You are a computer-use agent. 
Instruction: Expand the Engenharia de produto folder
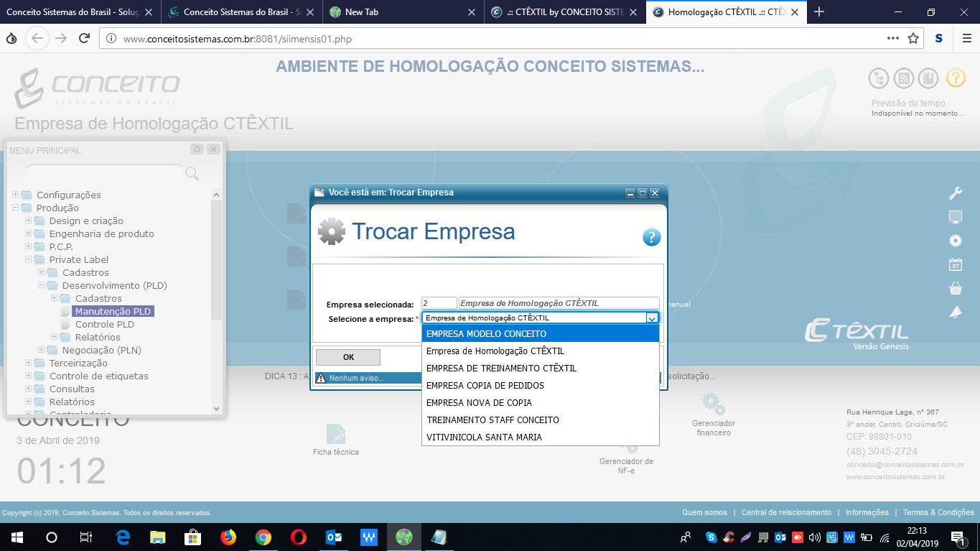[29, 233]
